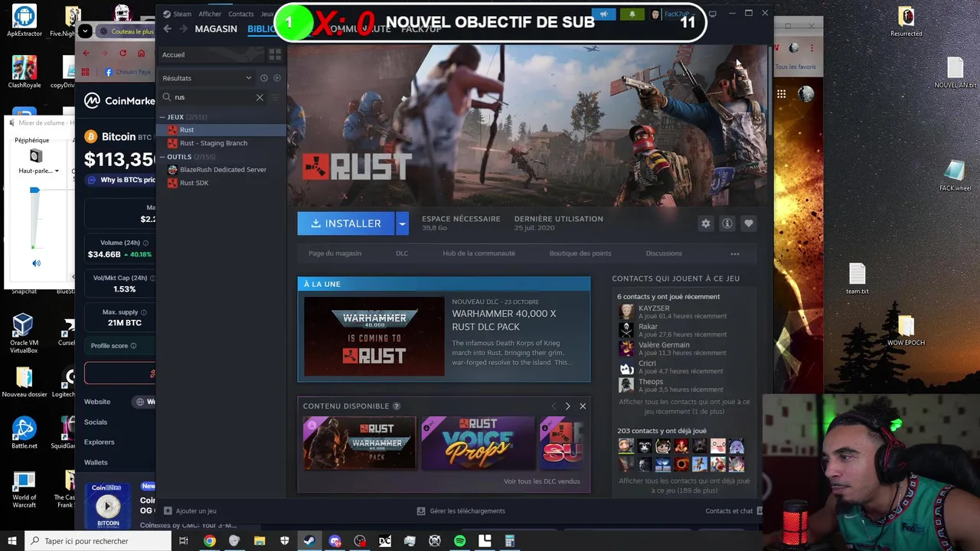Collapse the JEUX category
Viewport: 980px width, 551px height.
163,117
